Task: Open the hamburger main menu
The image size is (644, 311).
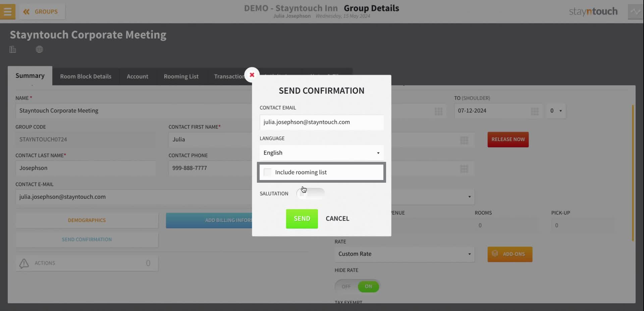Action: (x=7, y=11)
